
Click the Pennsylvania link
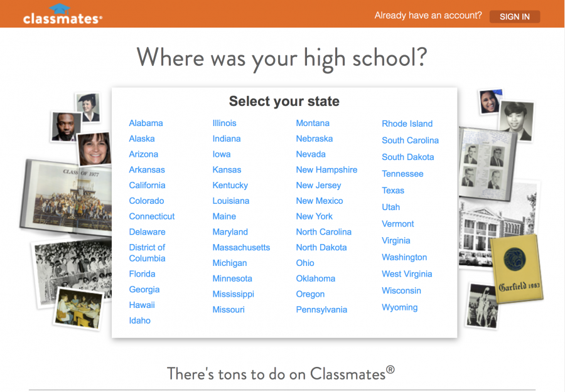(x=322, y=309)
